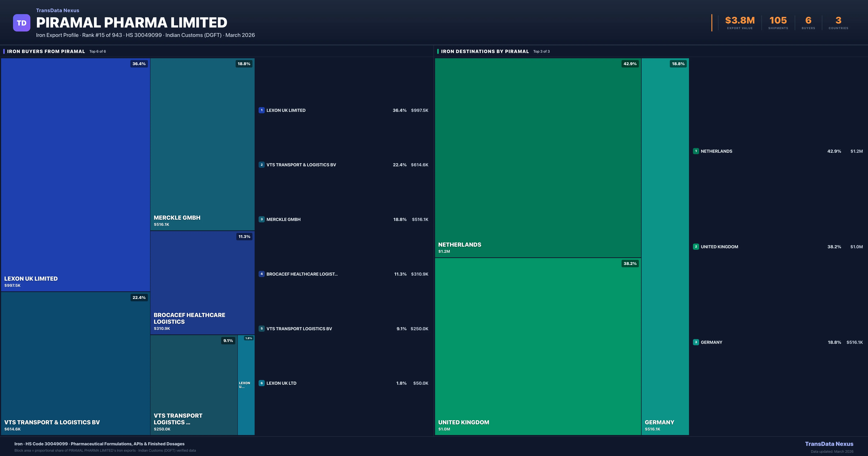Click rank badge 6 beside LEXON UK LTD

[x=261, y=383]
